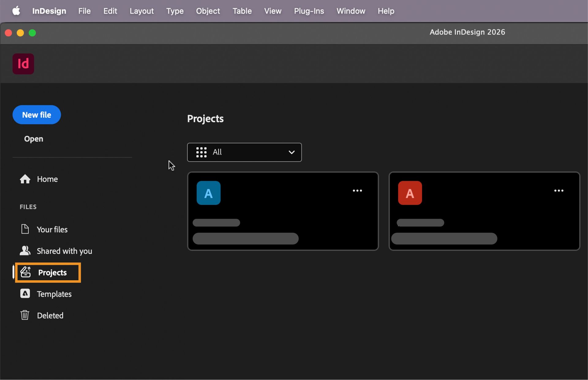Select the red A project thumbnail
Viewport: 588px width, 380px height.
coord(410,193)
